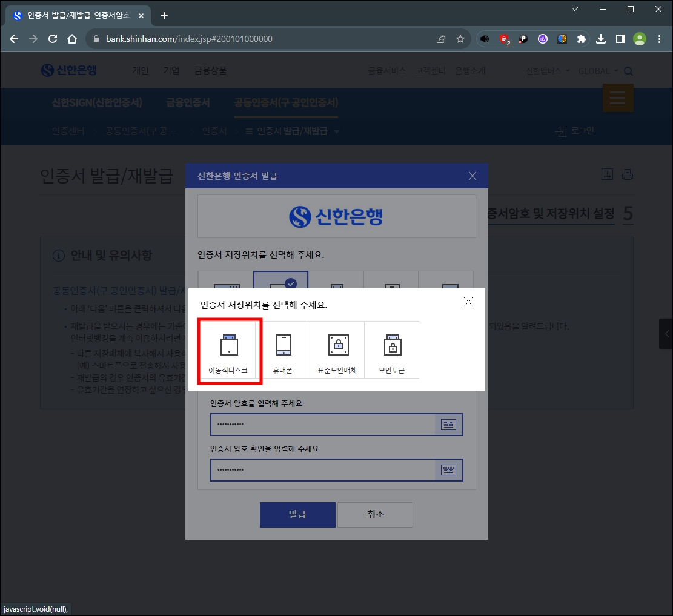View site security lock info
673x616 pixels.
coord(96,39)
